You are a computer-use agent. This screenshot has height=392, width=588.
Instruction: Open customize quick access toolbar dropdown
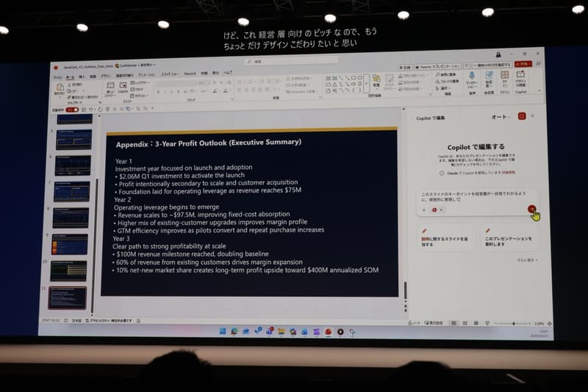[x=153, y=109]
